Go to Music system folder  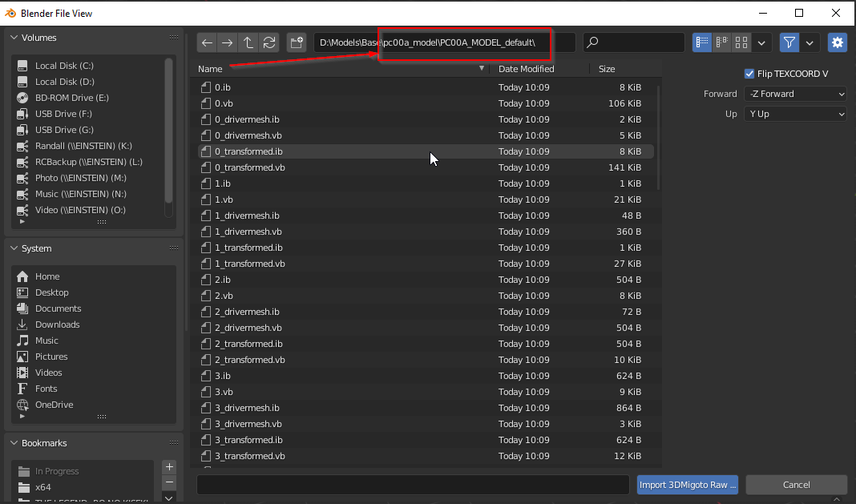(x=93, y=341)
